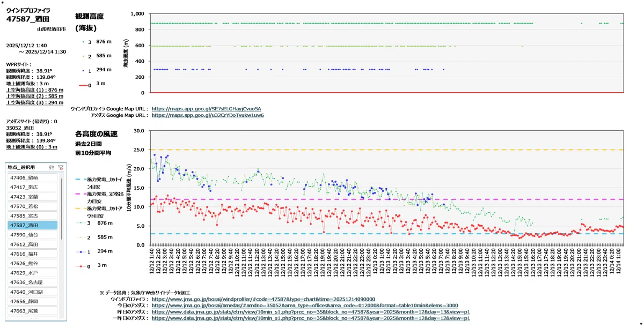
Task: Click the 47587_酒田 title text
Action: 27,18
